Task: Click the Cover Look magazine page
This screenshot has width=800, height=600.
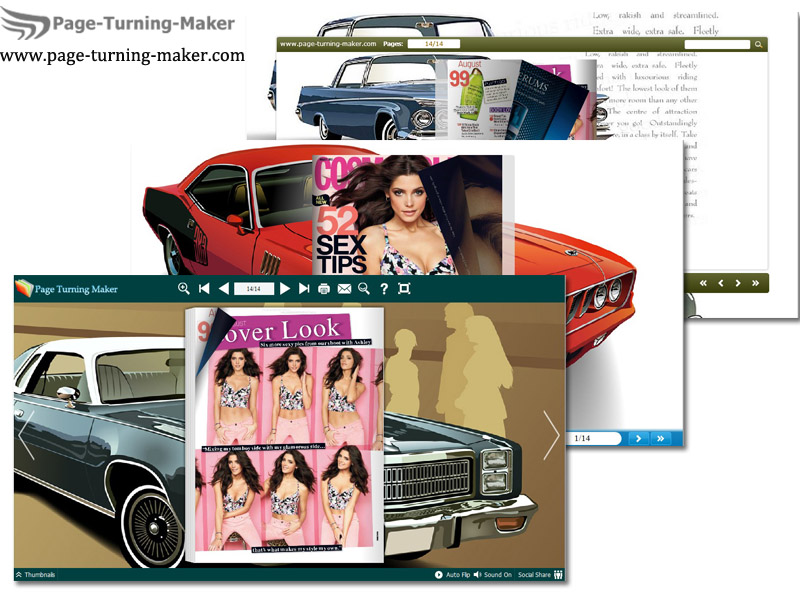Action: tap(286, 435)
